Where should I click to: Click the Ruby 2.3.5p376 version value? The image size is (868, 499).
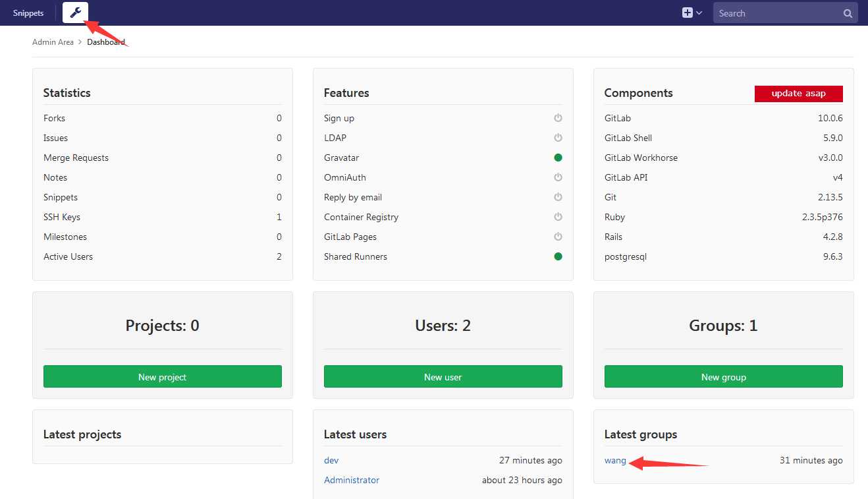(822, 217)
